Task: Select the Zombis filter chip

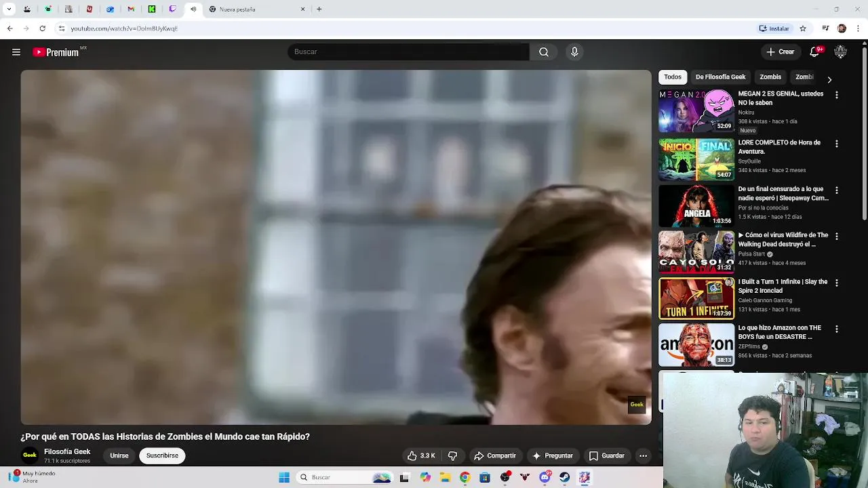Action: pos(770,77)
